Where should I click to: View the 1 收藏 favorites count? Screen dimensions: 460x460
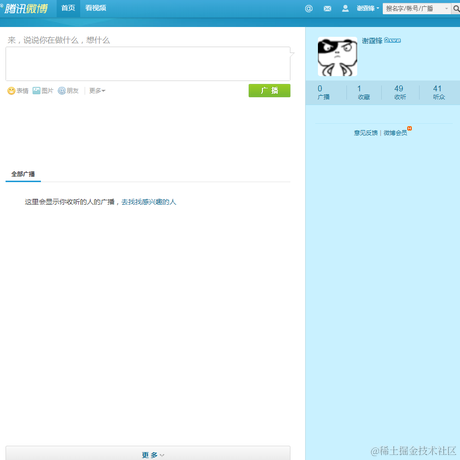(x=363, y=92)
